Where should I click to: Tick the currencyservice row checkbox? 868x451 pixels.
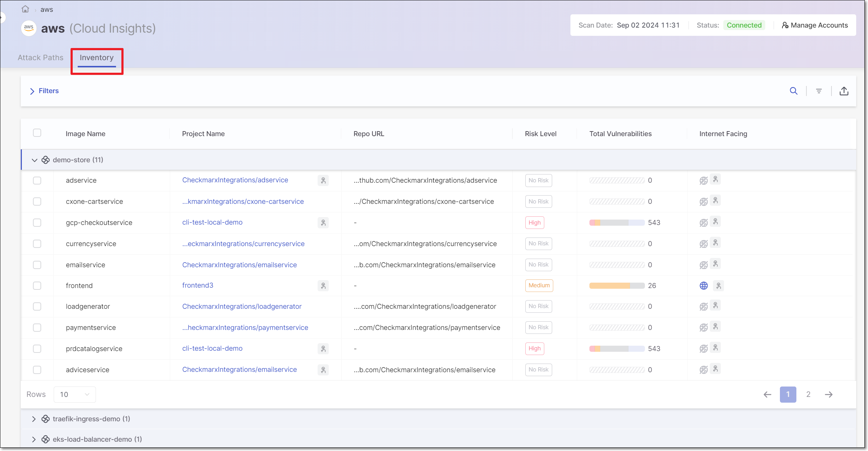pos(37,244)
